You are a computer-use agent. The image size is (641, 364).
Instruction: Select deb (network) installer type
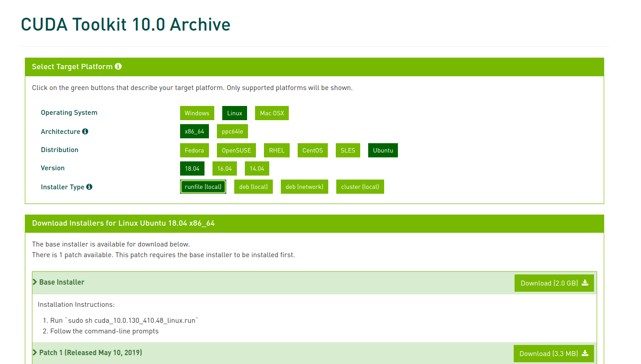pyautogui.click(x=304, y=187)
